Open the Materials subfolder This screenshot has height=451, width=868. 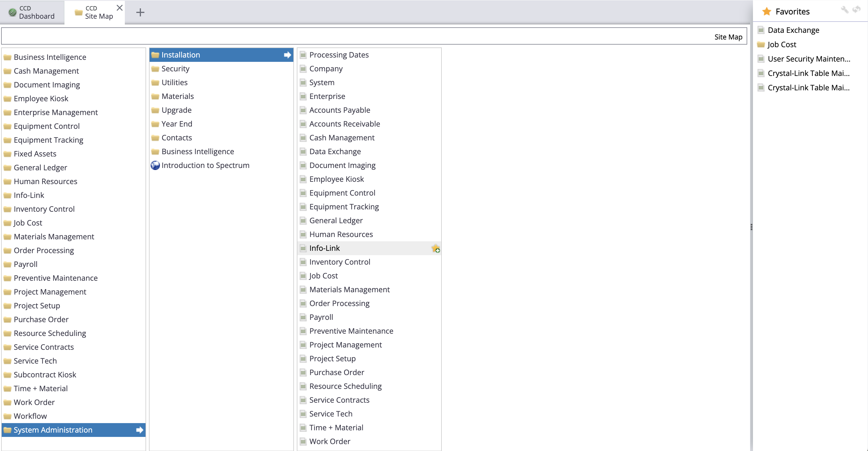177,96
